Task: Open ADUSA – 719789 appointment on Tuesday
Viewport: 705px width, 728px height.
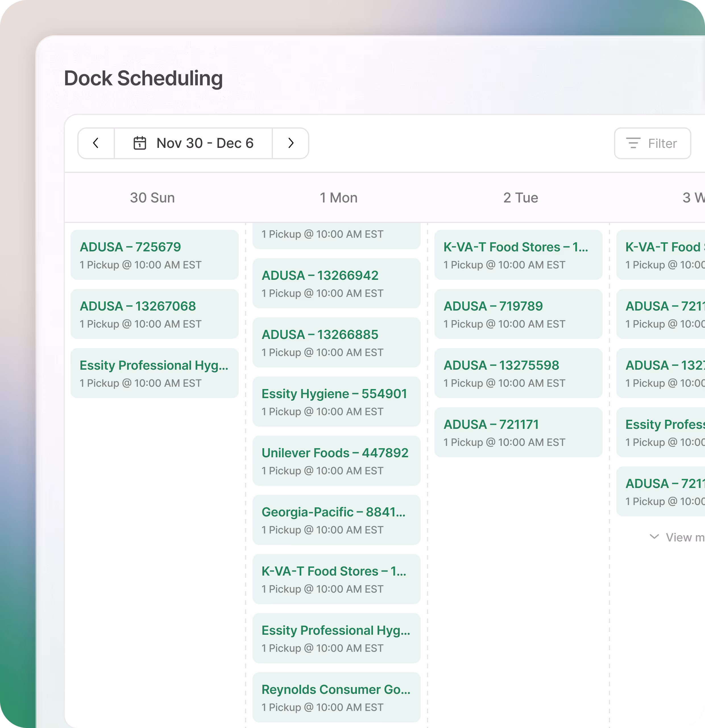Action: (x=518, y=314)
